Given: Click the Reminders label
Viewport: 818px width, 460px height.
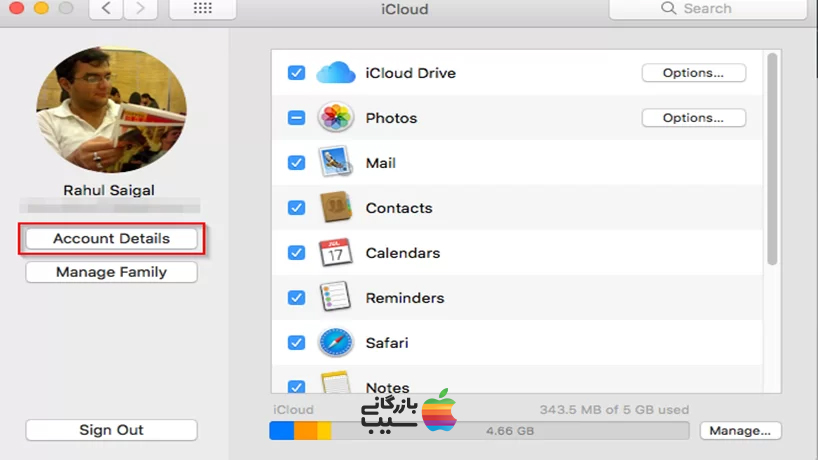Looking at the screenshot, I should click(405, 297).
